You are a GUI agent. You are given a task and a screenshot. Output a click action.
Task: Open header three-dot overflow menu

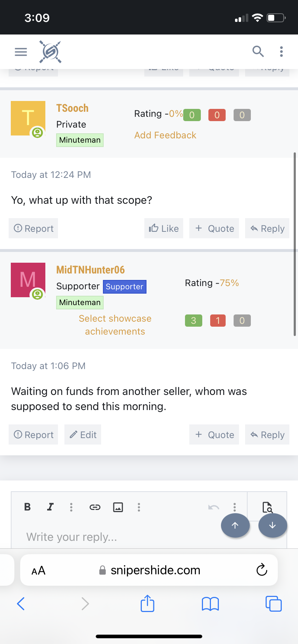(x=281, y=51)
